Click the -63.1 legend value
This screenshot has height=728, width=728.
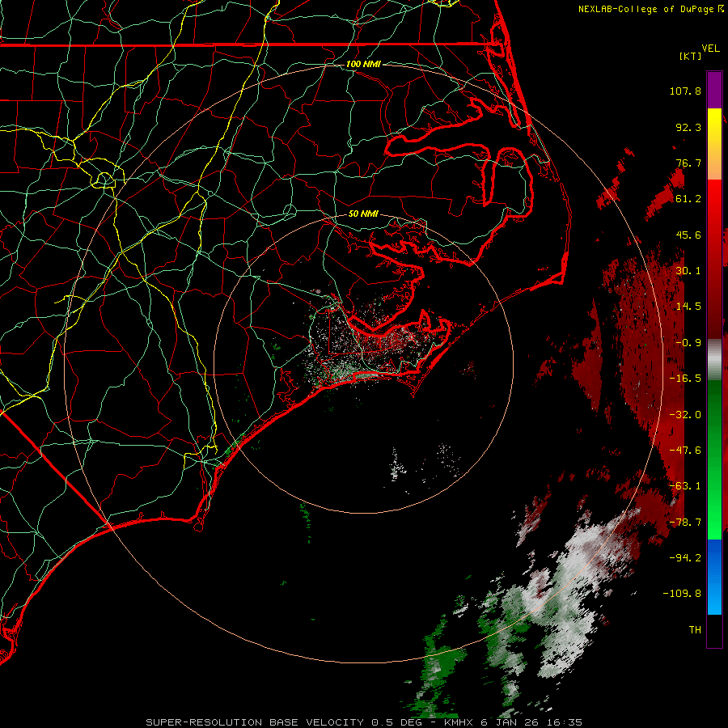click(685, 486)
